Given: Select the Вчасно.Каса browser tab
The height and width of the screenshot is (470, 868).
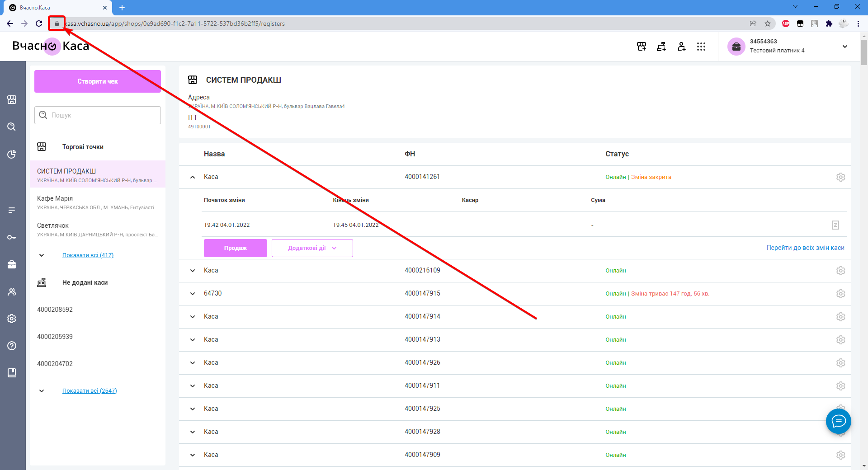Looking at the screenshot, I should 59,8.
